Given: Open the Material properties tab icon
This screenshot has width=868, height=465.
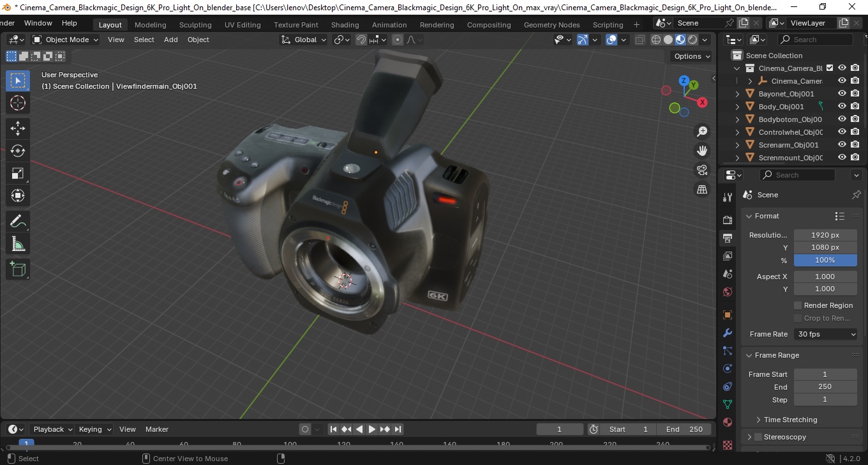Looking at the screenshot, I should pyautogui.click(x=727, y=423).
